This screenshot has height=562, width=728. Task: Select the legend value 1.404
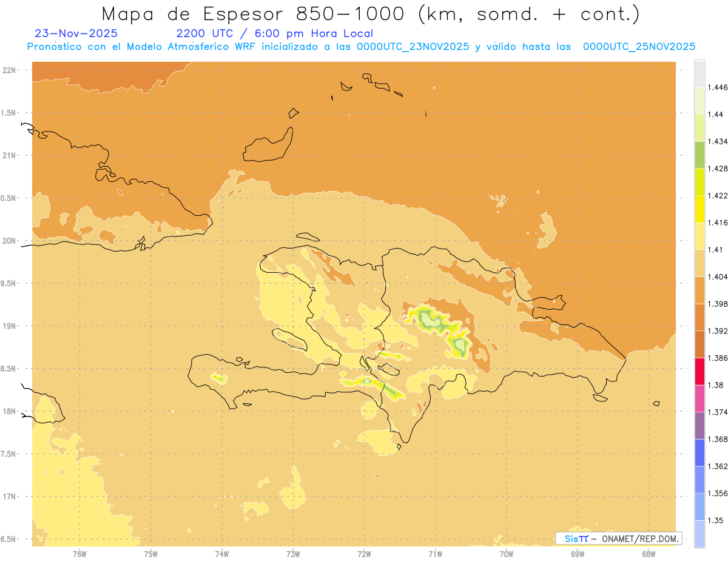pyautogui.click(x=719, y=276)
